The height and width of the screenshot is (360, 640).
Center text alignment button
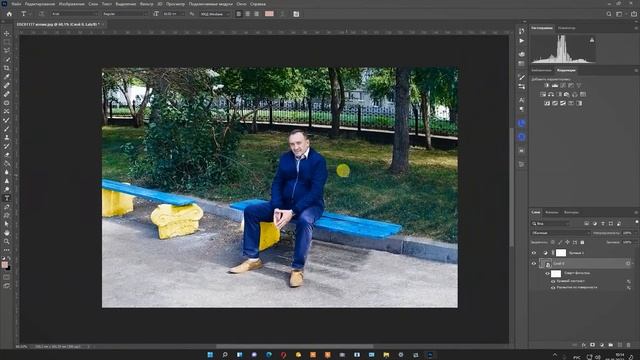[247, 14]
